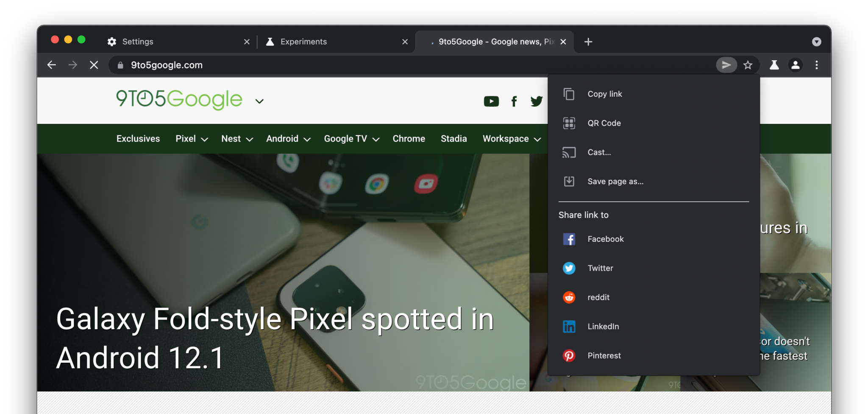The height and width of the screenshot is (414, 868).
Task: Go to the Stadia section
Action: [x=453, y=139]
